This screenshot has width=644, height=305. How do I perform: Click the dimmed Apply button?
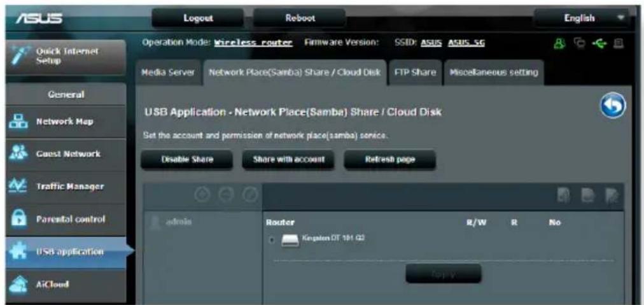coord(443,273)
